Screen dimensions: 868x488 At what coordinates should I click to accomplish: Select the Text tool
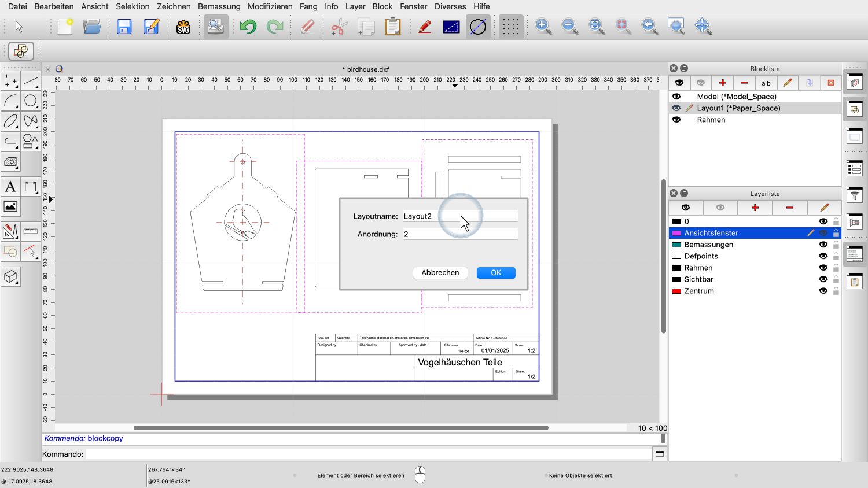10,187
